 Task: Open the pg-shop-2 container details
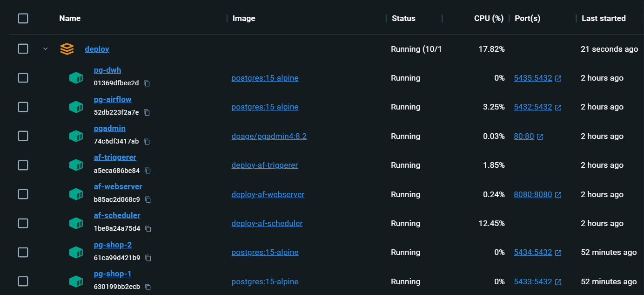[113, 245]
